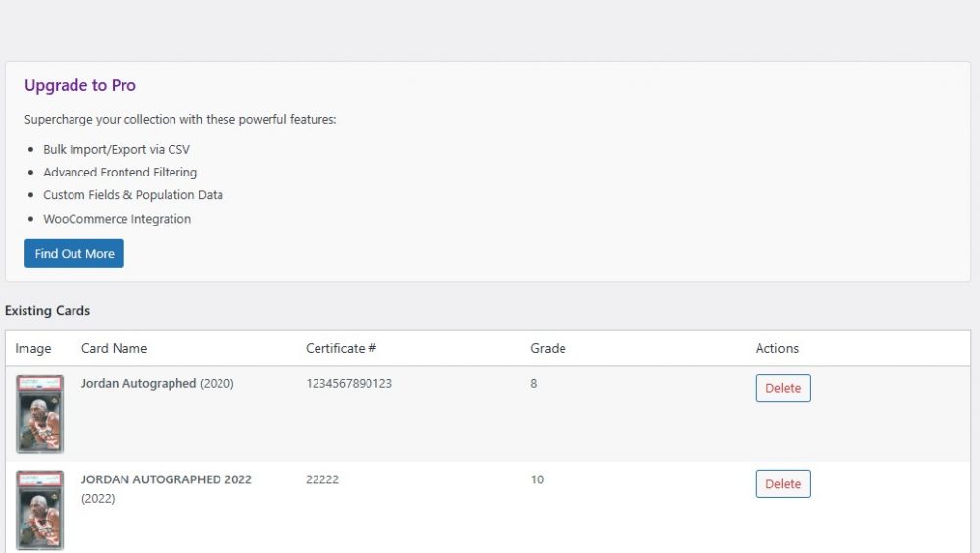Image resolution: width=980 pixels, height=553 pixels.
Task: Delete the JORDAN AUTOGRAPHED 2022 card
Action: click(x=782, y=484)
